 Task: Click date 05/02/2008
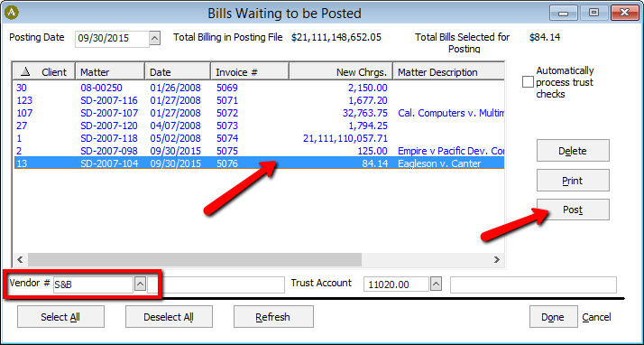175,138
